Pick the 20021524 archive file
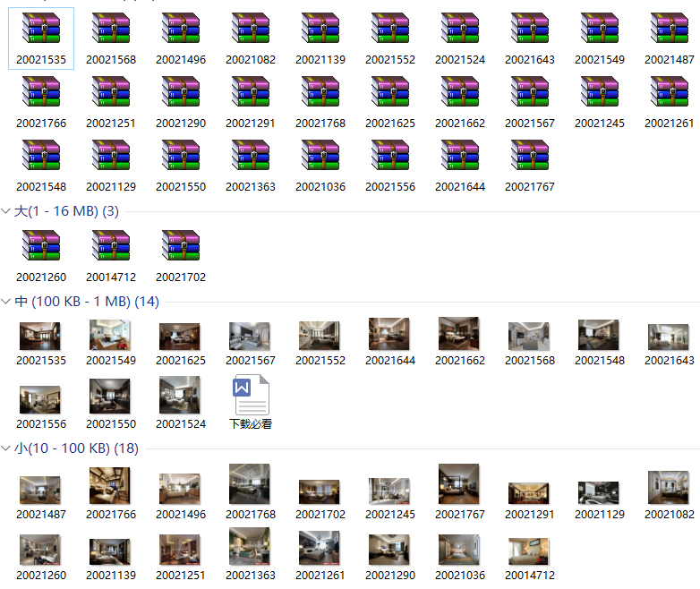Image resolution: width=700 pixels, height=589 pixels. coord(460,28)
